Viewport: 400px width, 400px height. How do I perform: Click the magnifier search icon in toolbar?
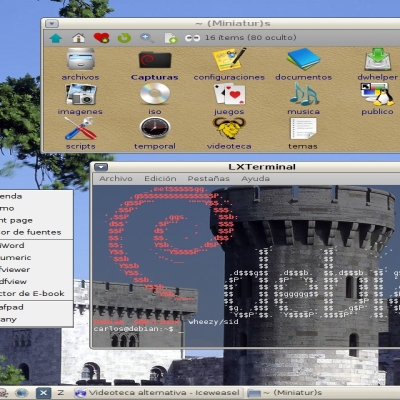tap(147, 38)
